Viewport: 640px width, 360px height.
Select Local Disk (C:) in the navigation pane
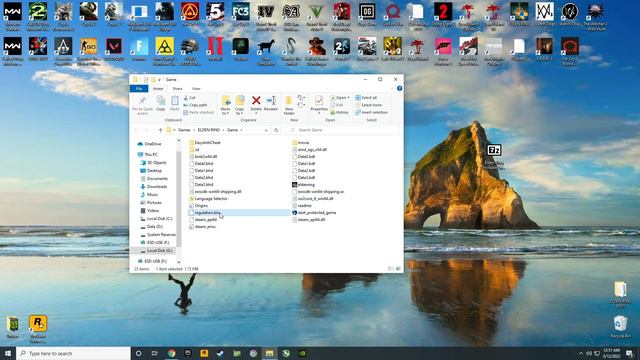pos(156,218)
